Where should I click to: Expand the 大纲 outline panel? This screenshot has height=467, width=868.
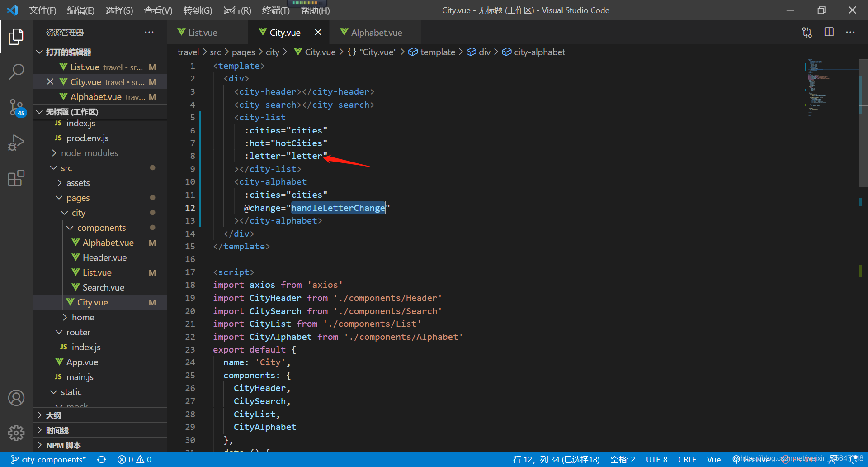99,415
